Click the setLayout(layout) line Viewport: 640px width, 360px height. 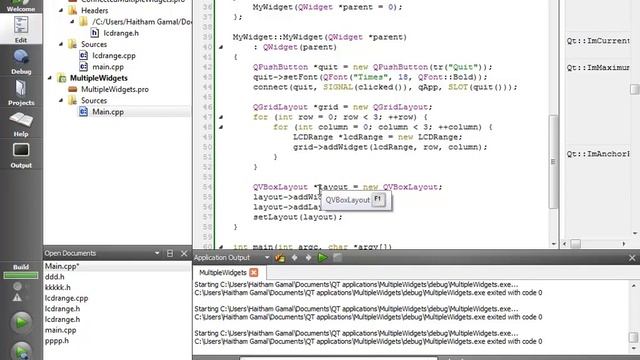[298, 217]
